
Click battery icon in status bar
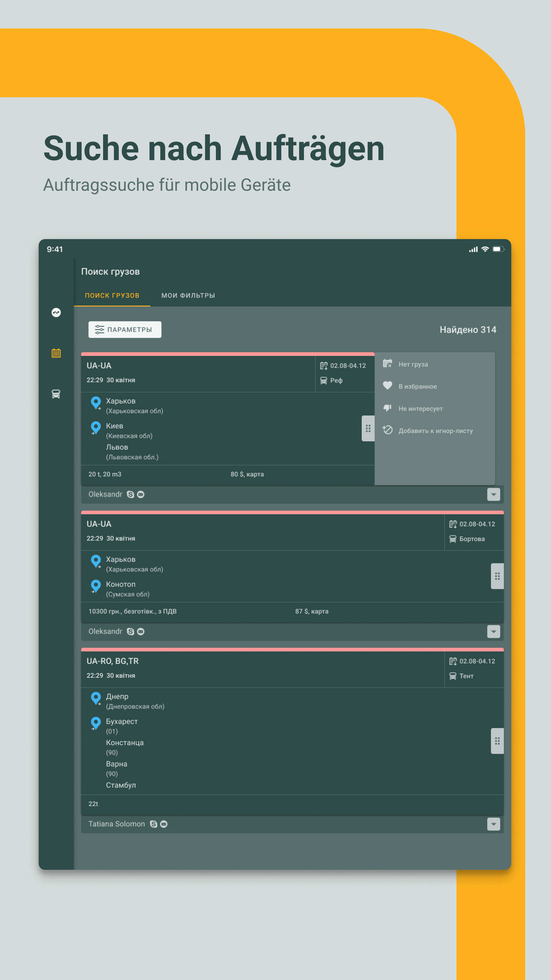click(499, 249)
